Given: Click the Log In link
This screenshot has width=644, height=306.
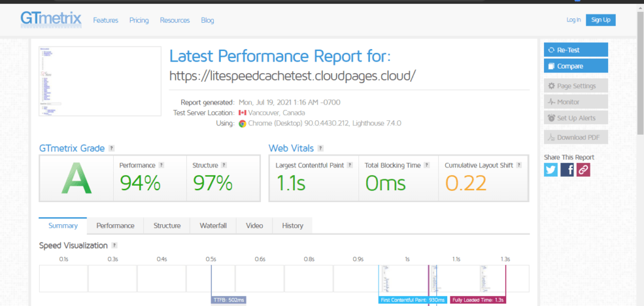Looking at the screenshot, I should [574, 20].
